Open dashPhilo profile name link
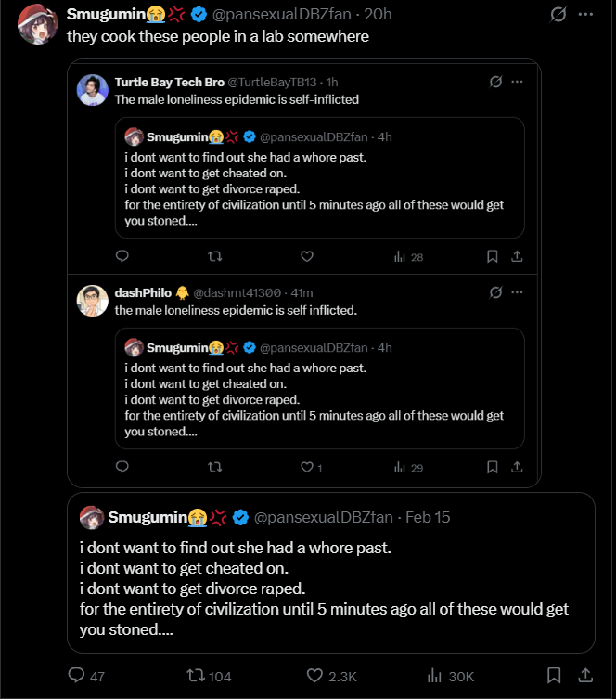This screenshot has height=699, width=616. [x=143, y=292]
